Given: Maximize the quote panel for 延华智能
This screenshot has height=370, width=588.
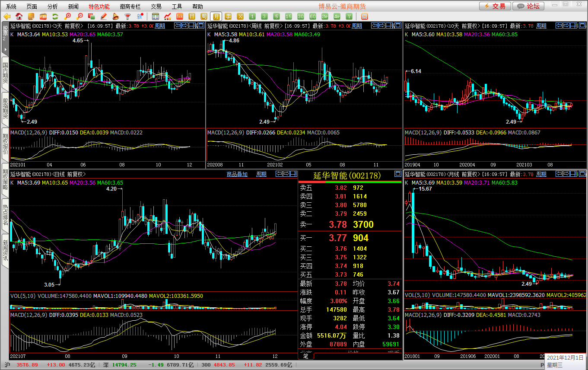Looking at the screenshot, I should 397,174.
